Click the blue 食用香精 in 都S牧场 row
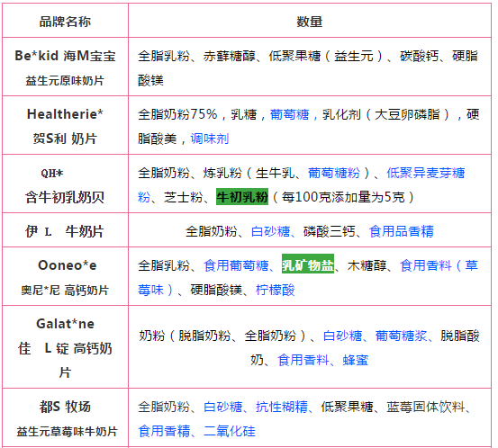The image size is (498, 448). (164, 431)
